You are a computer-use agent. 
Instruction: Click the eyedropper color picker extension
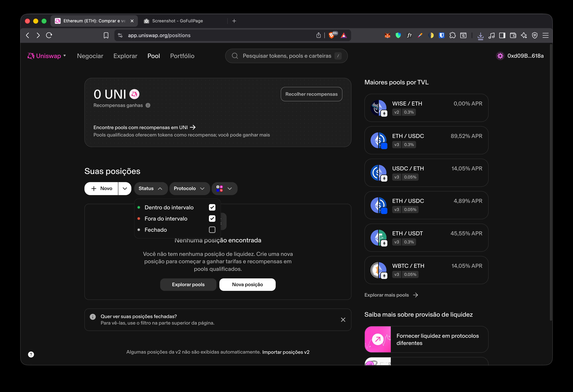(x=420, y=36)
